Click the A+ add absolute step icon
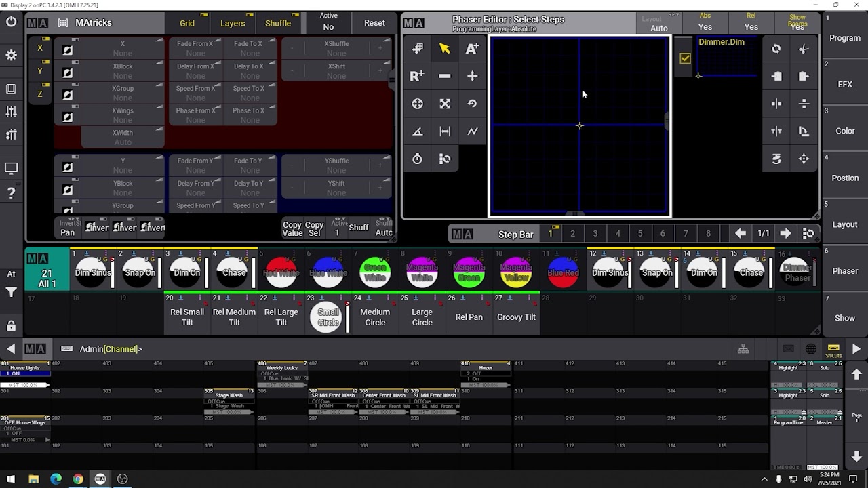Image resolution: width=868 pixels, height=488 pixels. pos(473,48)
